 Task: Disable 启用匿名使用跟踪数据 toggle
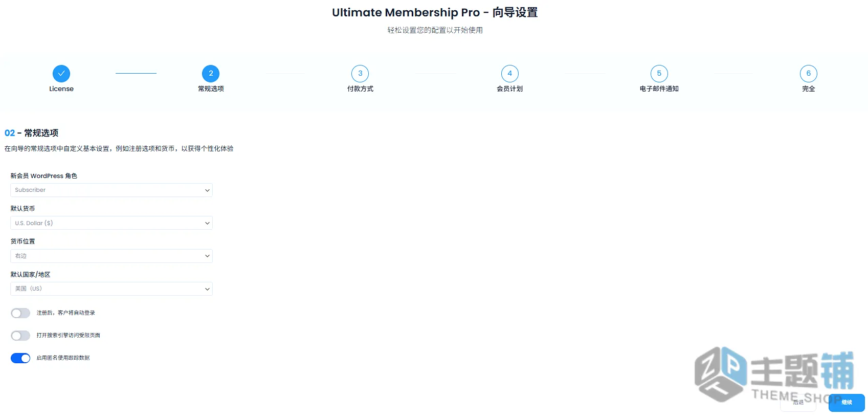point(20,358)
